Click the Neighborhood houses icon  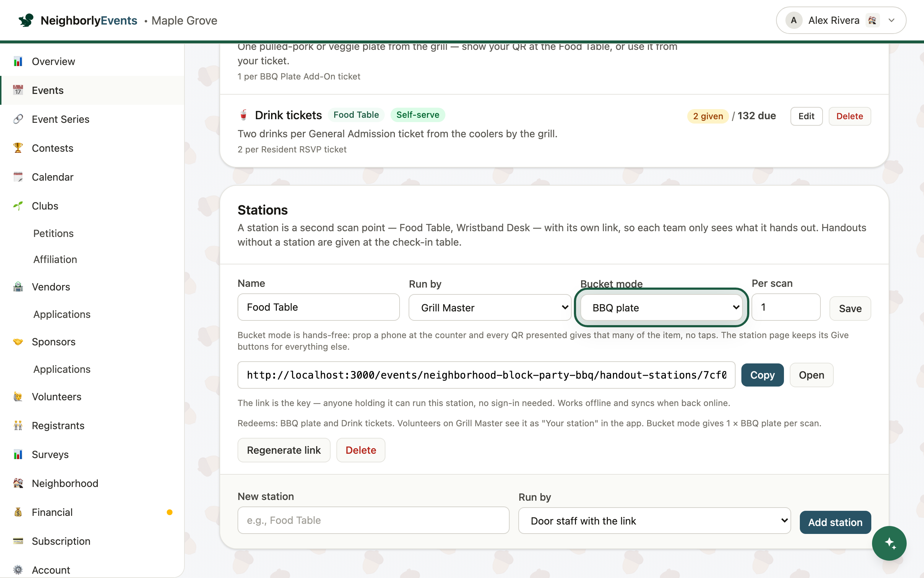click(18, 483)
